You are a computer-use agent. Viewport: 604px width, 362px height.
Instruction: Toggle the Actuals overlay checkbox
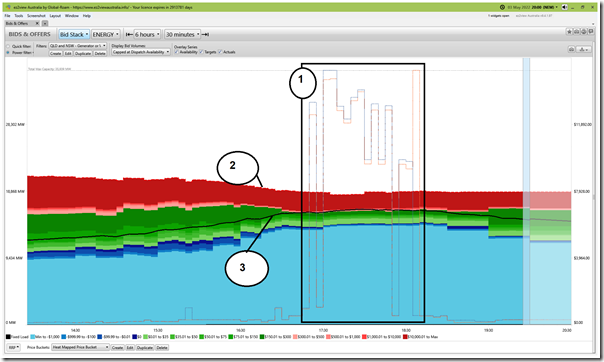(220, 52)
